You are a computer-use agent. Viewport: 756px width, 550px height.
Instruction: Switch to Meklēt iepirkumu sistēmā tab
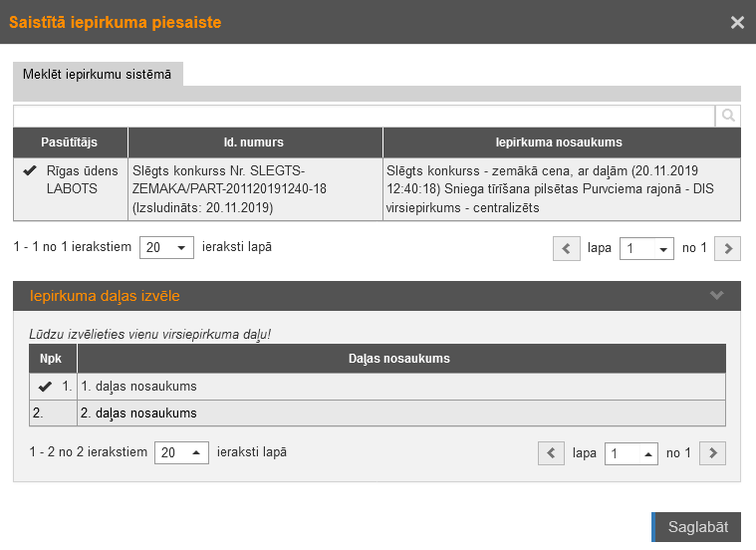98,75
